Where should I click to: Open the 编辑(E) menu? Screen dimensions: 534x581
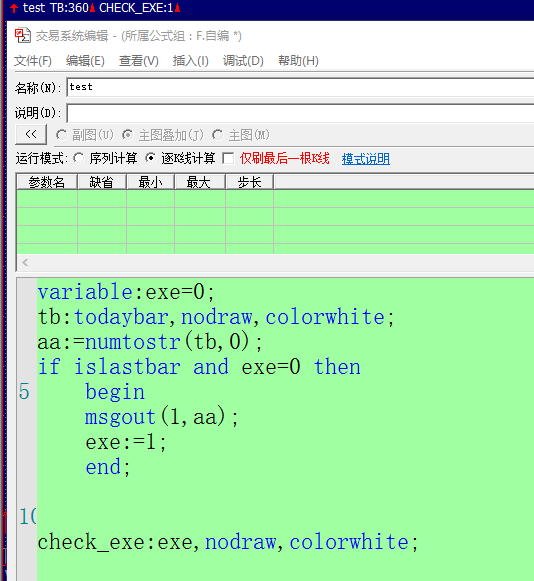pos(85,60)
